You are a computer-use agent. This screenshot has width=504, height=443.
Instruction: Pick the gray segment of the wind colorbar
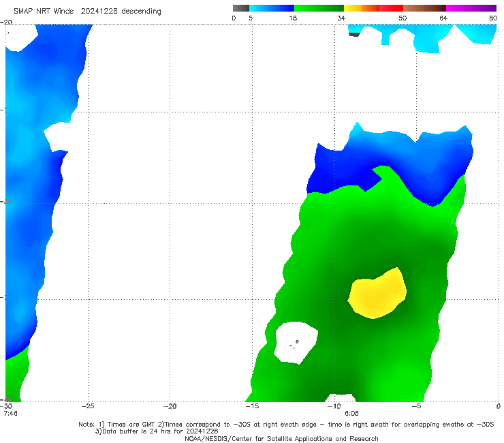[241, 8]
